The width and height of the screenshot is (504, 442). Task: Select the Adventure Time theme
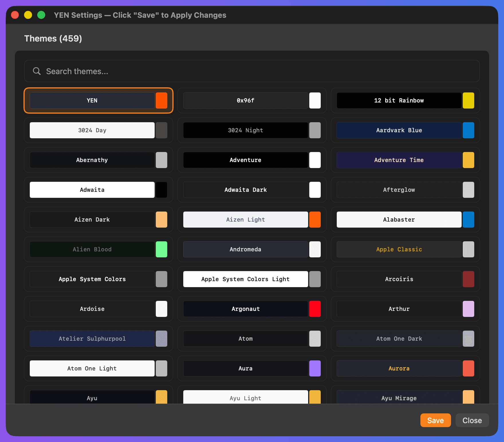point(399,160)
